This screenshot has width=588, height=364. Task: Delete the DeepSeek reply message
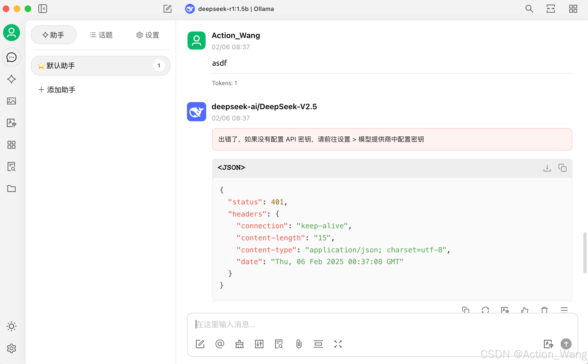pyautogui.click(x=544, y=310)
